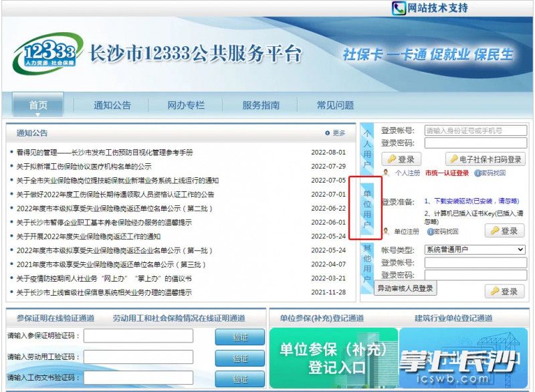The image size is (535, 392).
Task: Click 更多 icon in 通知公告 header
Action: click(327, 133)
